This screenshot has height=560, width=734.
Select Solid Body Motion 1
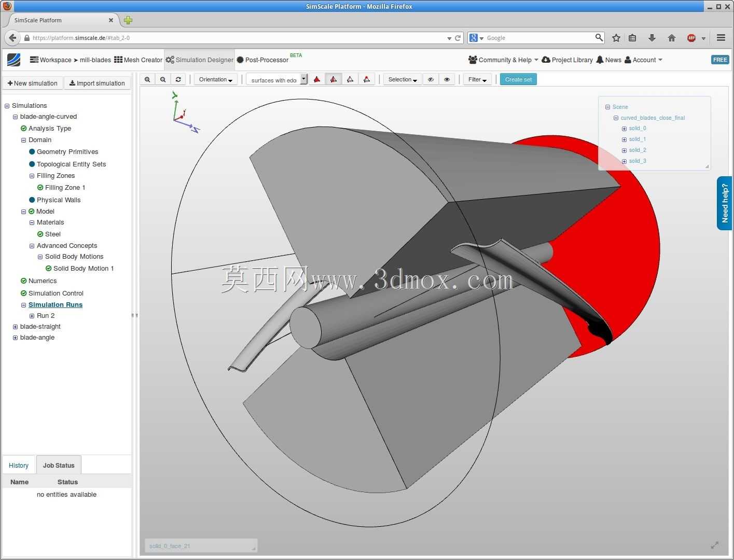pyautogui.click(x=84, y=269)
